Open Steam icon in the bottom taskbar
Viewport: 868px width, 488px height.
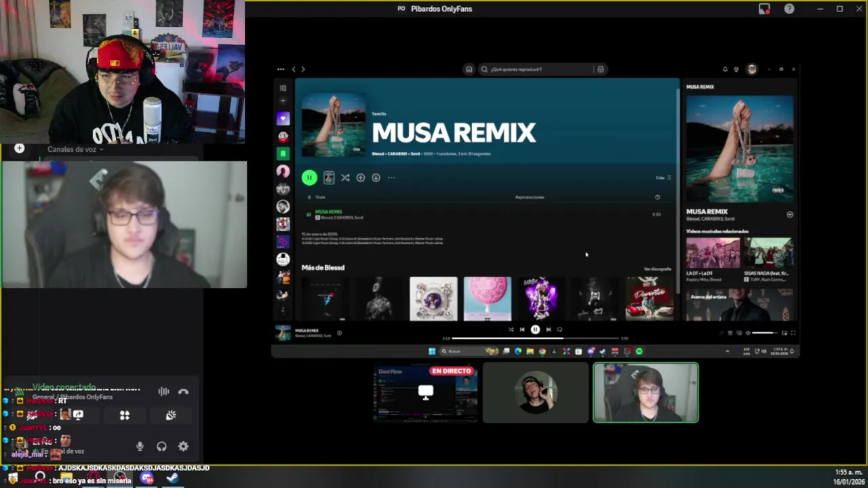[x=172, y=479]
